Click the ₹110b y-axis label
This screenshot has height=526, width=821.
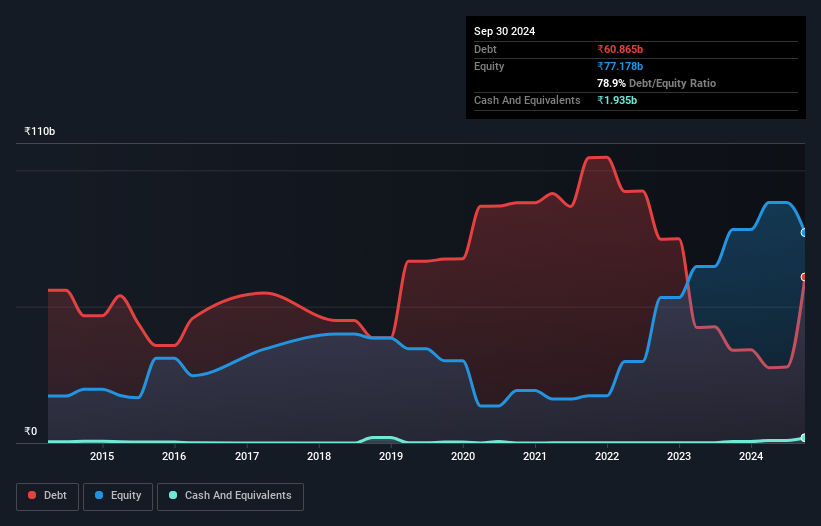39,131
